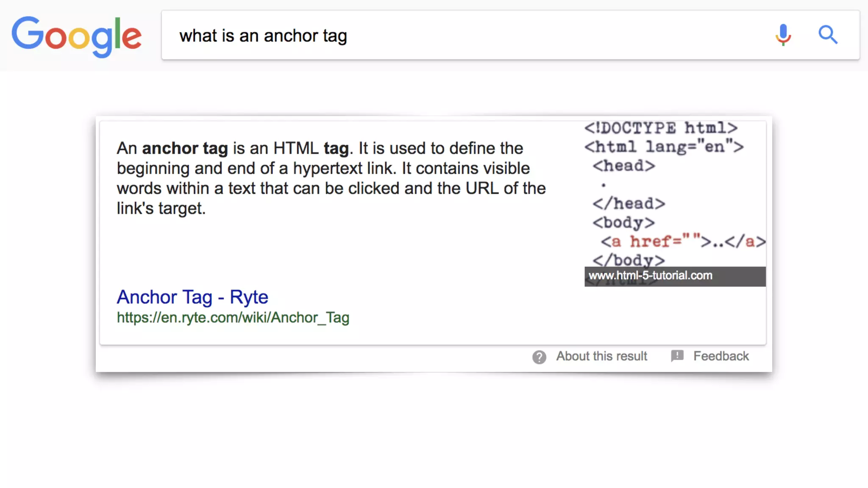This screenshot has height=488, width=868.
Task: Click the bold 'anchor tag' text in snippet
Action: coord(185,149)
